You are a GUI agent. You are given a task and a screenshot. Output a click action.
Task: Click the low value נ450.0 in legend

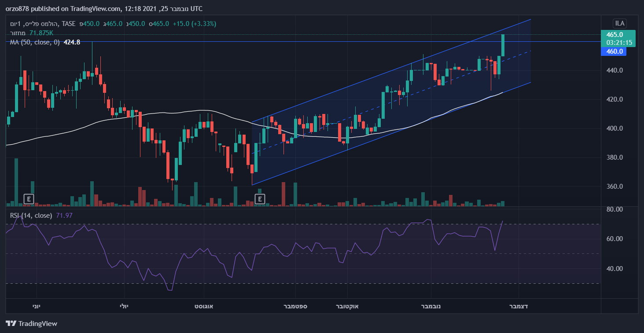pos(136,24)
